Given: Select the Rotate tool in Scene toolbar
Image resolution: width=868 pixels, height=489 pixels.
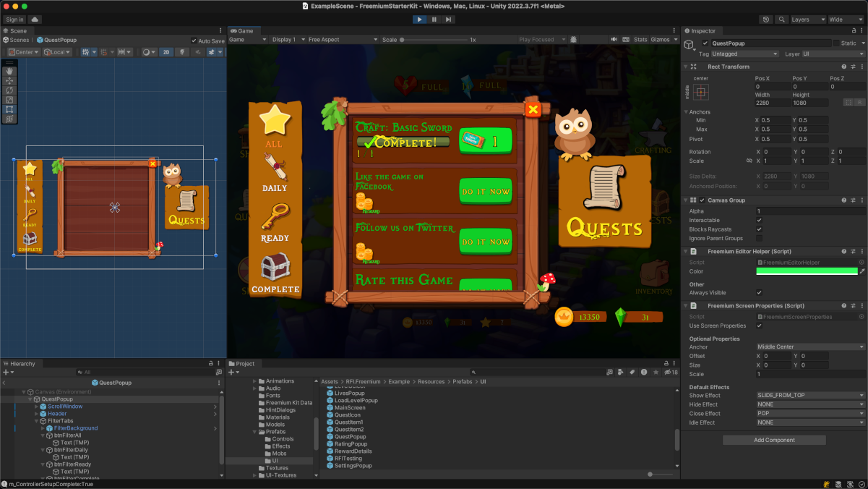Looking at the screenshot, I should (9, 90).
